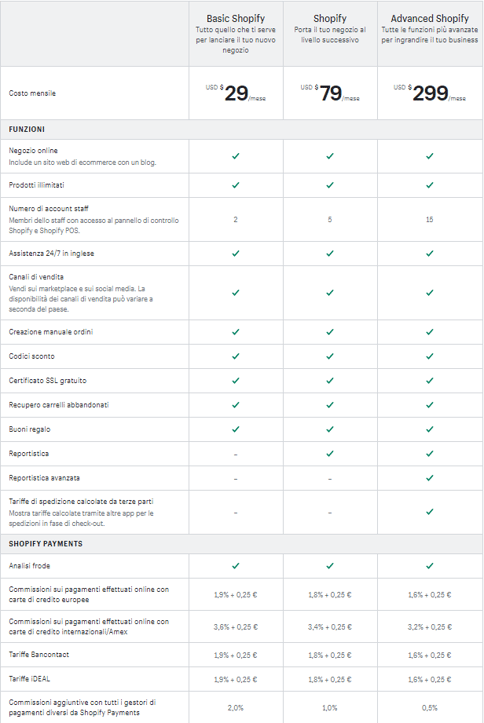Click Shopify plan checkmark for Analisi frode
The image size is (484, 723).
click(x=330, y=565)
